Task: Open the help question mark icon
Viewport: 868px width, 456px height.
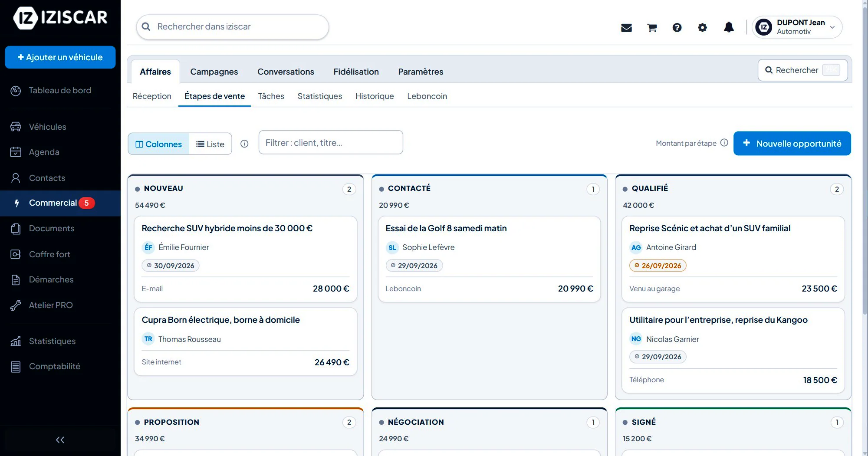Action: [677, 28]
